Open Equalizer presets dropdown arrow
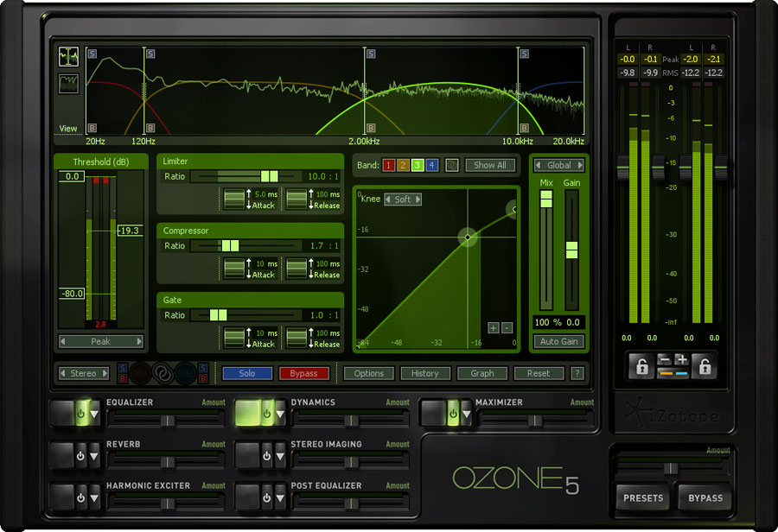 click(x=94, y=414)
